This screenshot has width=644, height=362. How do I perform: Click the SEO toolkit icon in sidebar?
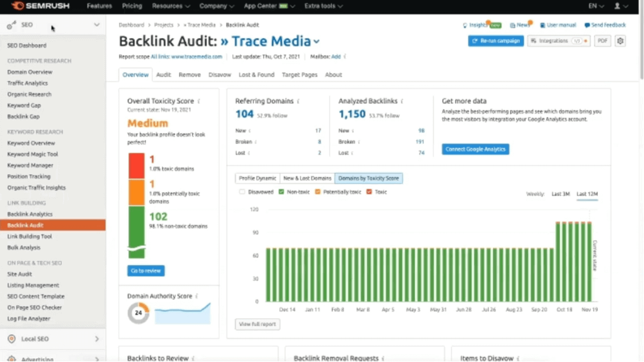[11, 25]
